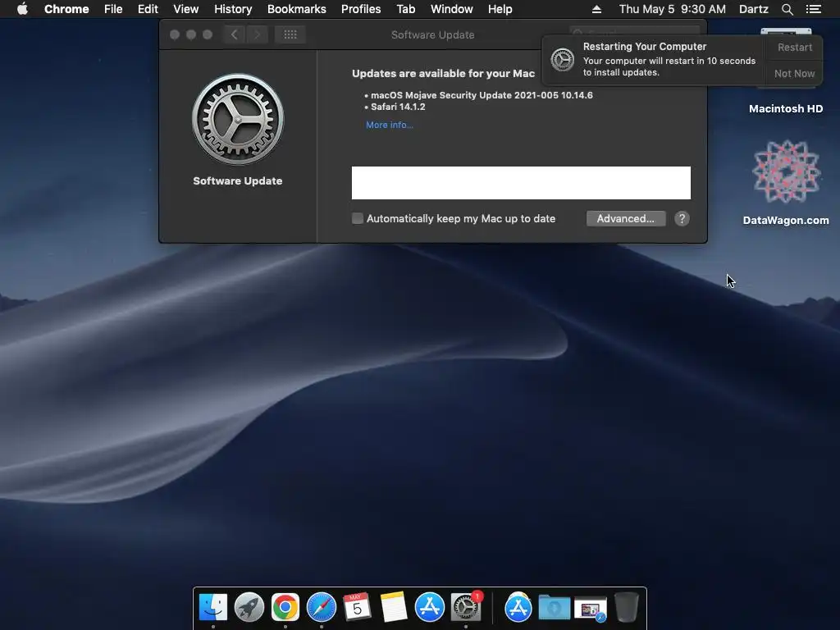Viewport: 840px width, 630px height.
Task: Click the Safari 14.1.2 update entry
Action: click(398, 107)
